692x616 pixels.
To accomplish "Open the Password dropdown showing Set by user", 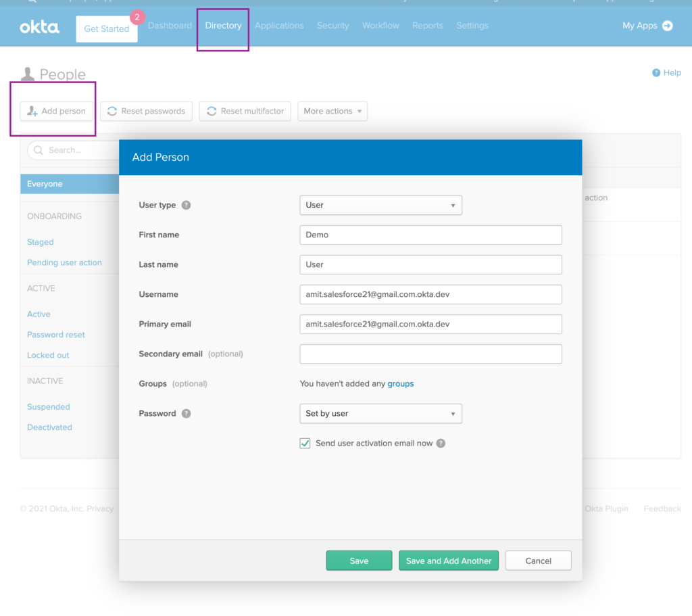I will 380,413.
